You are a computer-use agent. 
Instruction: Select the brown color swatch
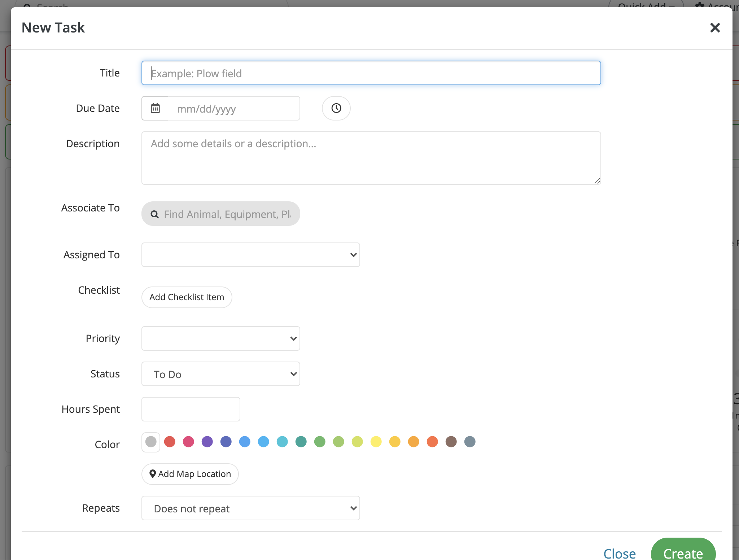[x=451, y=442]
